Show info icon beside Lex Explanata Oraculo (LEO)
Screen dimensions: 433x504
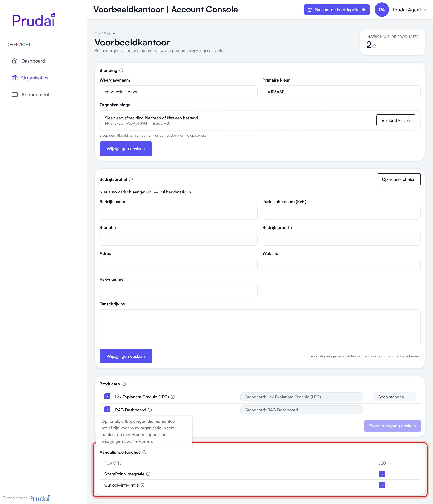[173, 397]
